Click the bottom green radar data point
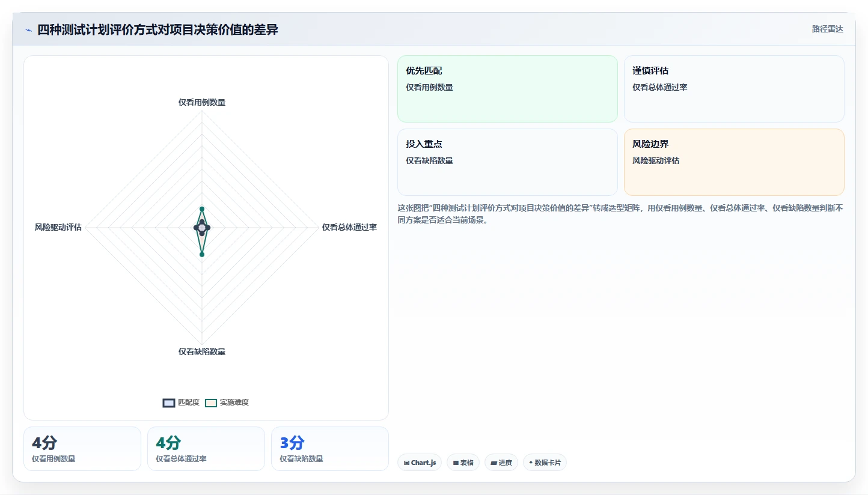868x495 pixels. click(x=202, y=255)
